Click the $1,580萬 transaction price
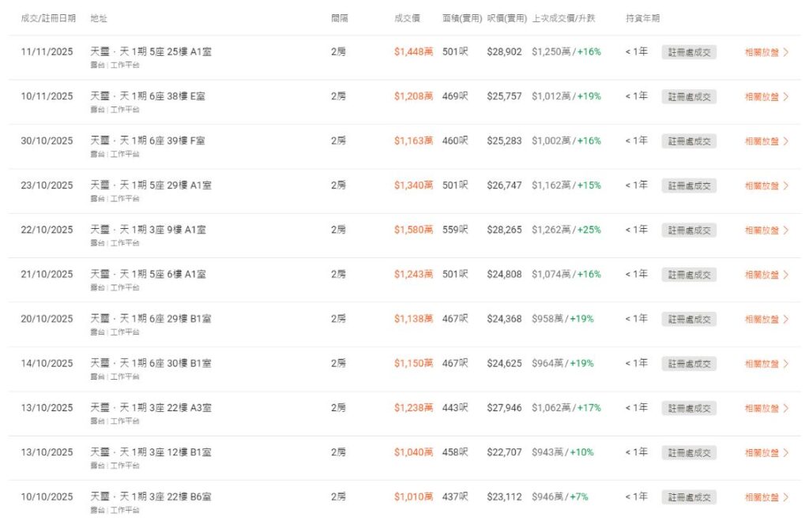 pyautogui.click(x=413, y=230)
